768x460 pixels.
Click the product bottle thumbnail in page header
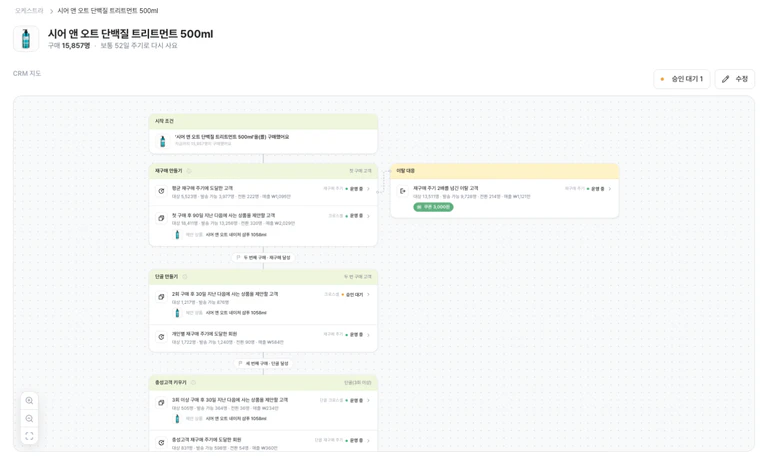[26, 39]
